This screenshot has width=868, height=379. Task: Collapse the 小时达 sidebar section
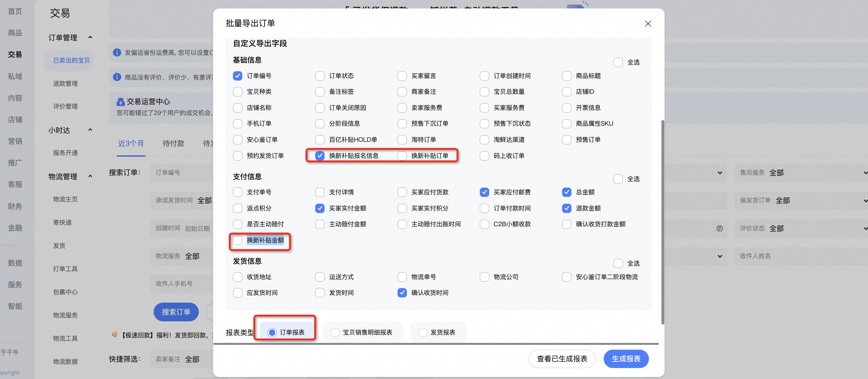tap(90, 130)
